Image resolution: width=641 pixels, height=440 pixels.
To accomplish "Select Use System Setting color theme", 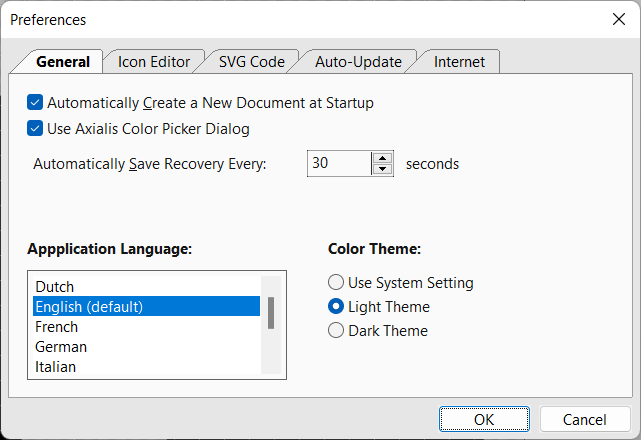I will [336, 283].
